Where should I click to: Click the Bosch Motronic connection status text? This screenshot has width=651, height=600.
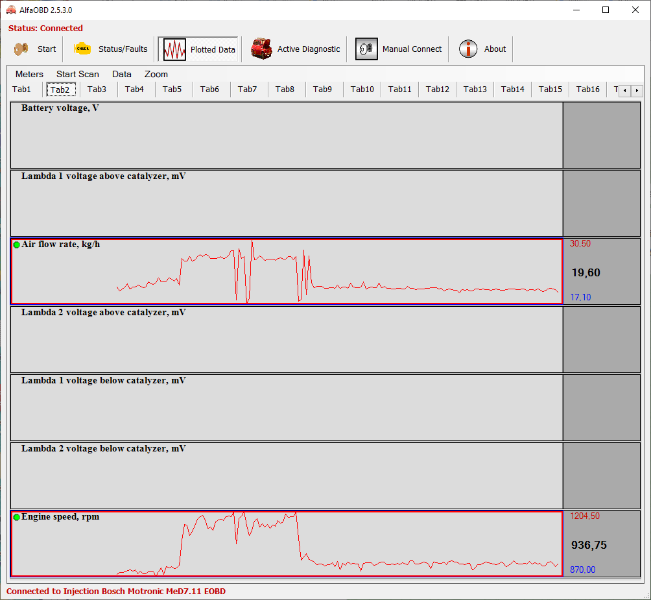(116, 591)
